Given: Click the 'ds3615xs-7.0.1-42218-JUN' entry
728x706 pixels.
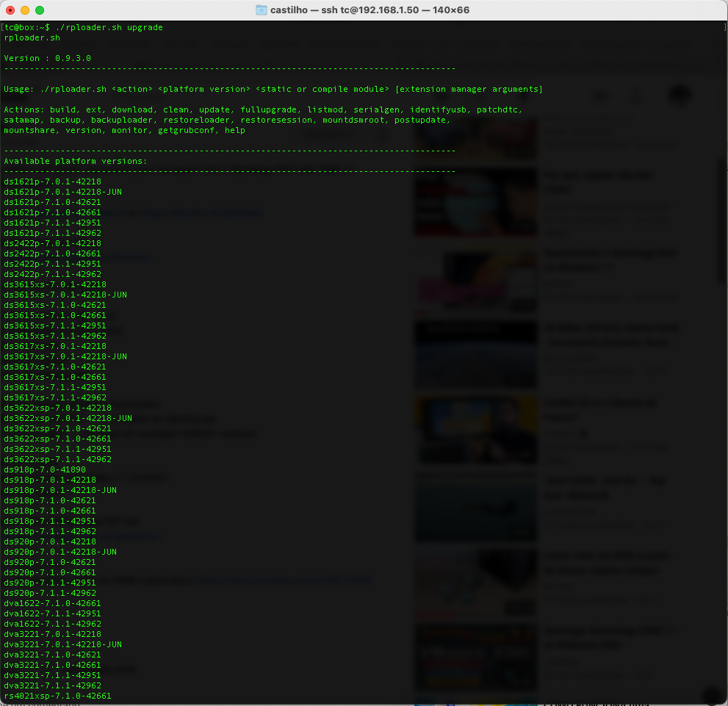Looking at the screenshot, I should (x=65, y=295).
